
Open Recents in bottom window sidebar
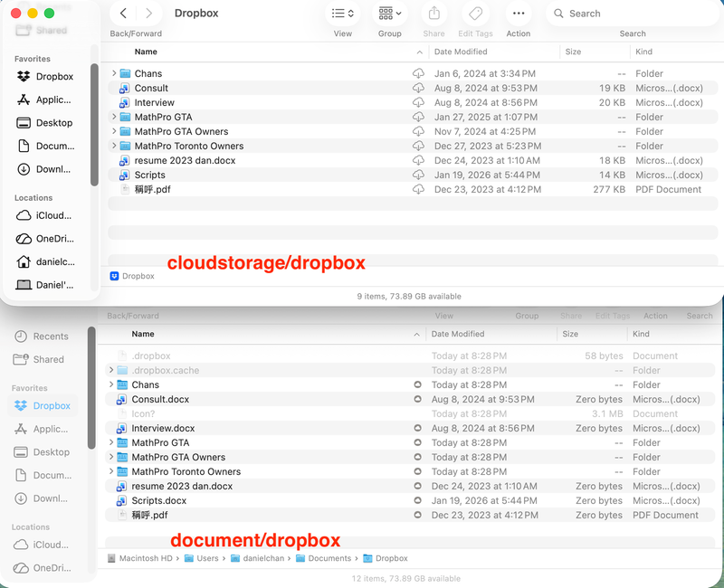42,337
